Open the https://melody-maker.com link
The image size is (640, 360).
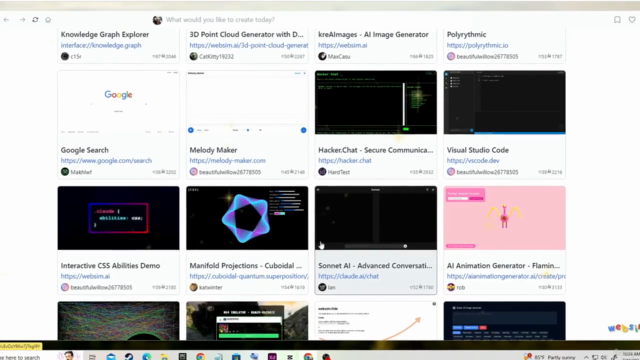(227, 160)
